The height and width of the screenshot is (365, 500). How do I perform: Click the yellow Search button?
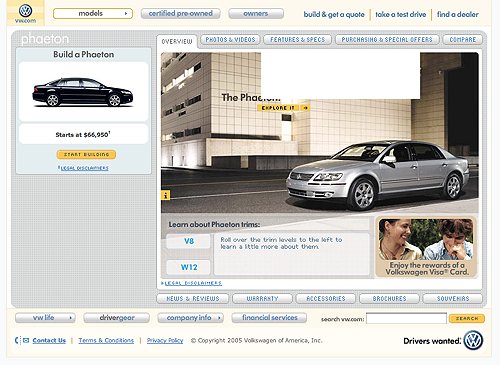click(467, 318)
